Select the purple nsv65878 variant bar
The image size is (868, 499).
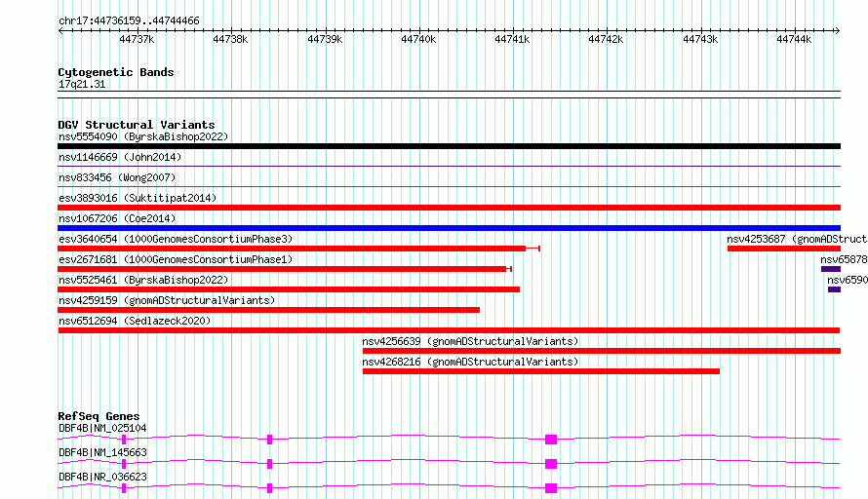831,269
